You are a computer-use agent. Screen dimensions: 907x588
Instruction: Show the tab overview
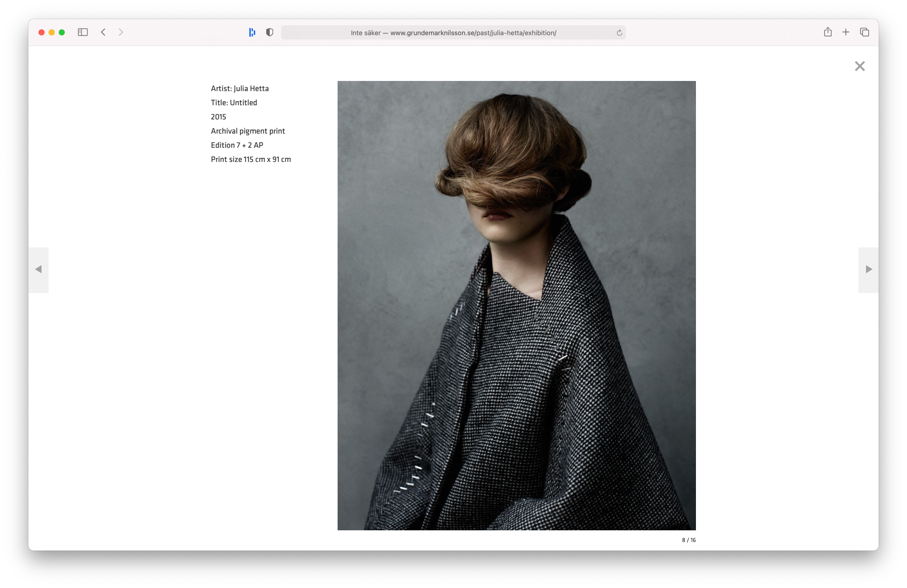pyautogui.click(x=864, y=32)
